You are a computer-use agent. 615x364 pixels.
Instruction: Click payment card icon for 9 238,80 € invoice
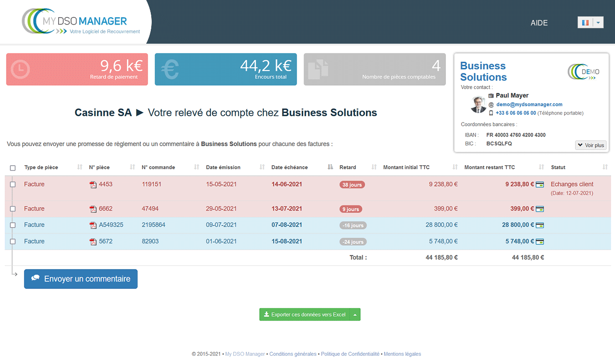540,185
